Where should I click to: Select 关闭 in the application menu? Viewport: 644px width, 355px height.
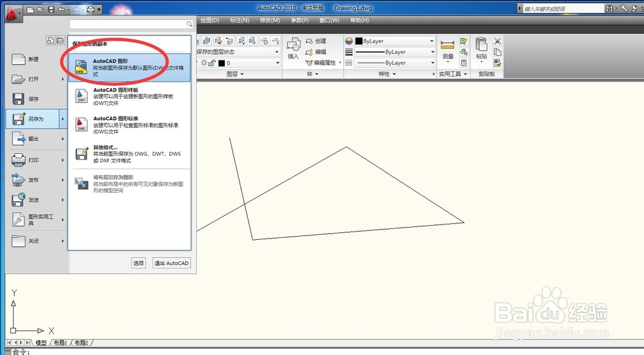click(x=36, y=241)
